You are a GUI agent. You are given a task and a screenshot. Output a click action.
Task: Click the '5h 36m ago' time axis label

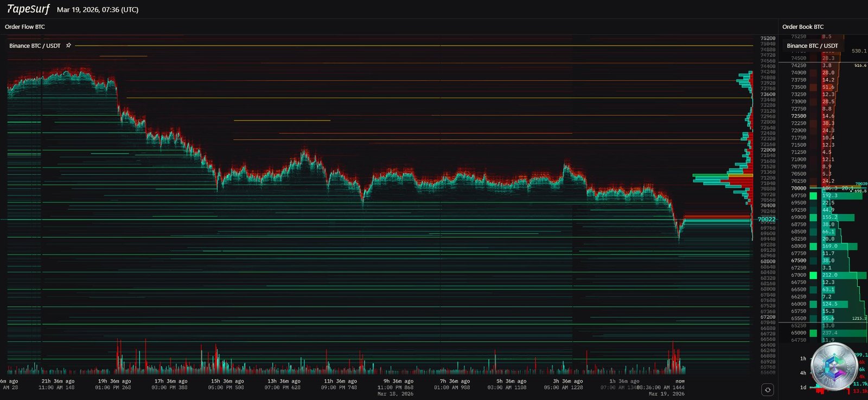click(511, 381)
